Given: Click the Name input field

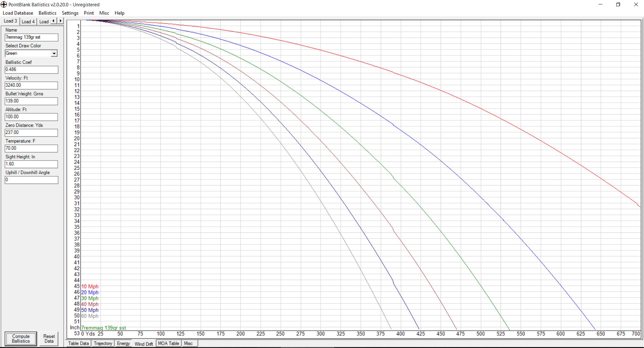Looking at the screenshot, I should [x=32, y=37].
